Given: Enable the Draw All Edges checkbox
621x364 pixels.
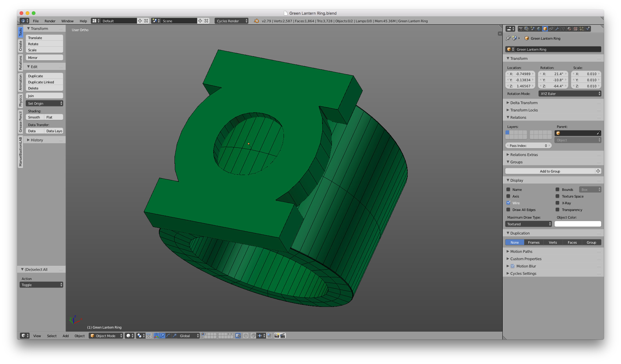Looking at the screenshot, I should [508, 209].
